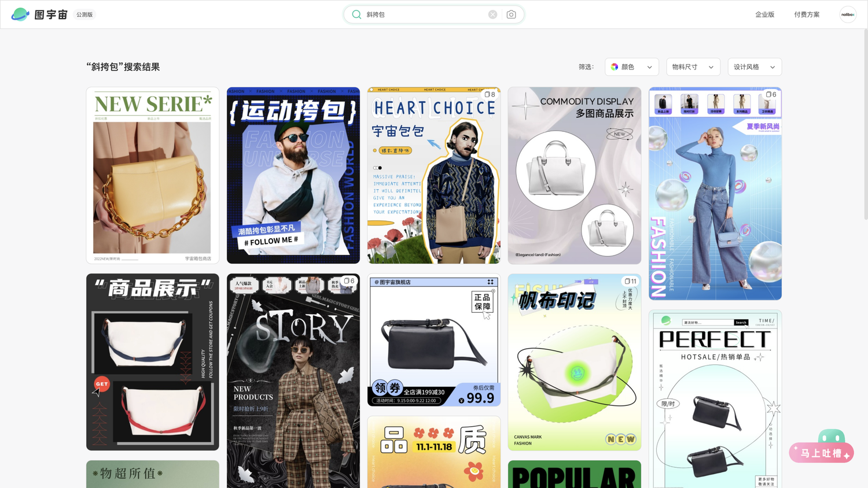Clear the search text with the X icon

point(492,14)
